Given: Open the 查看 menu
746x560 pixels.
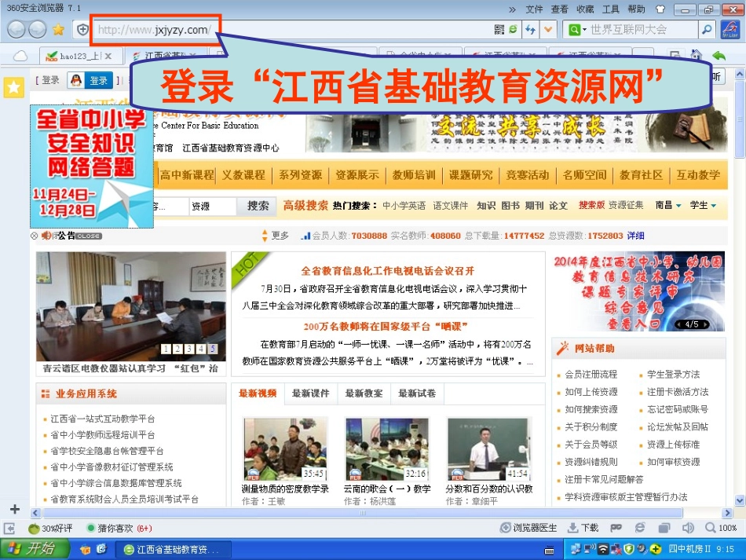Looking at the screenshot, I should point(559,9).
